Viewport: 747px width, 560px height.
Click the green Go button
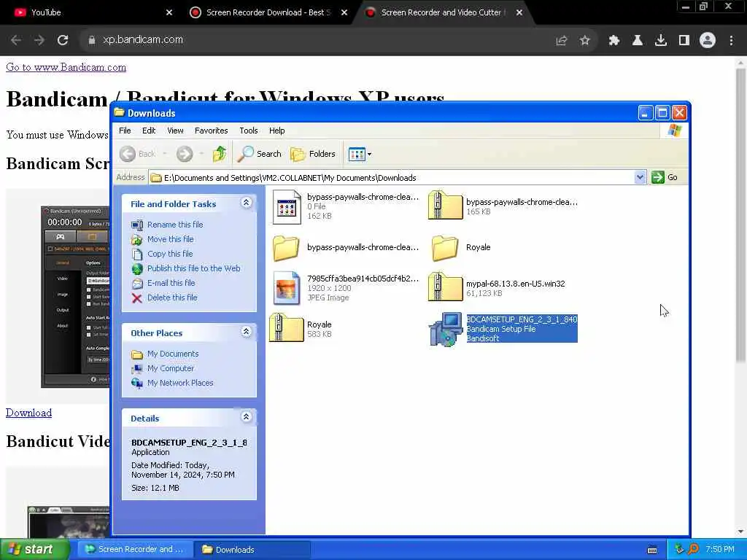pos(664,178)
